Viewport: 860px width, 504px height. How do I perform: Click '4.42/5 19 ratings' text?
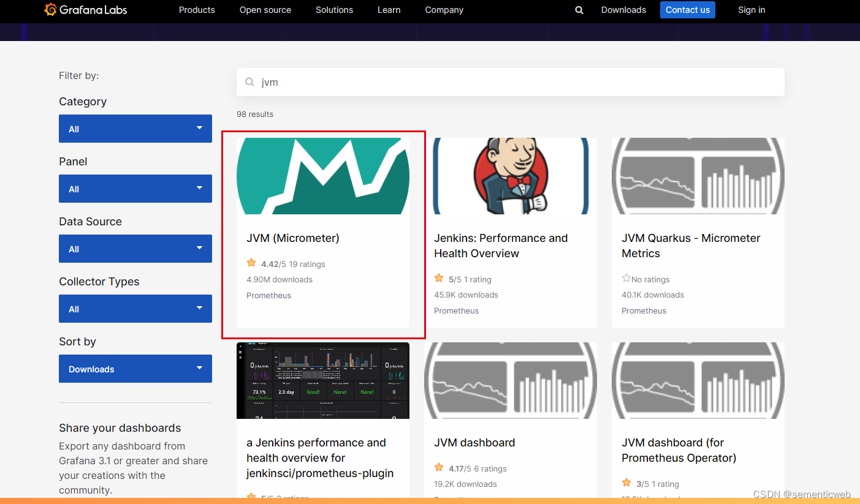pos(293,265)
